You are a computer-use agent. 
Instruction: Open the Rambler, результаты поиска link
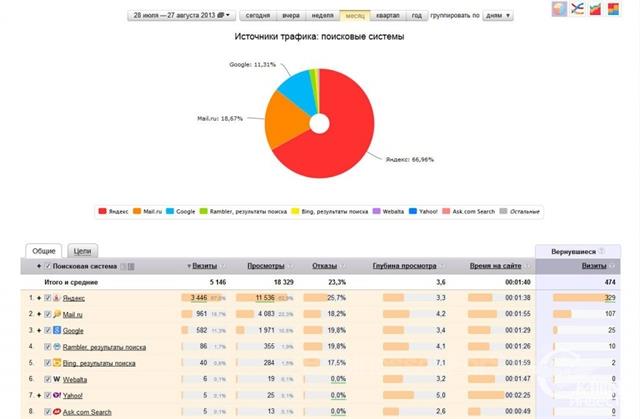[x=104, y=347]
